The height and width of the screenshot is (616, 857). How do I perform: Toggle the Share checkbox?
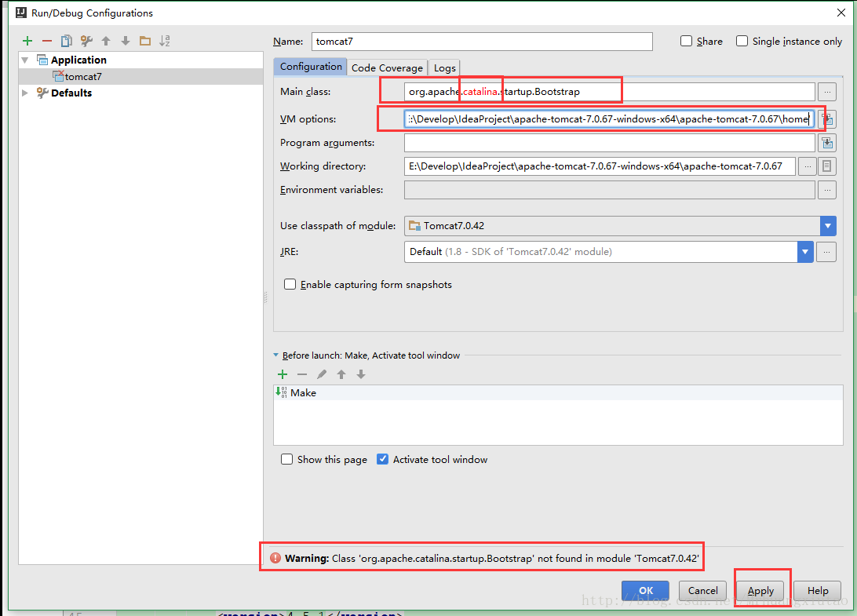[687, 41]
